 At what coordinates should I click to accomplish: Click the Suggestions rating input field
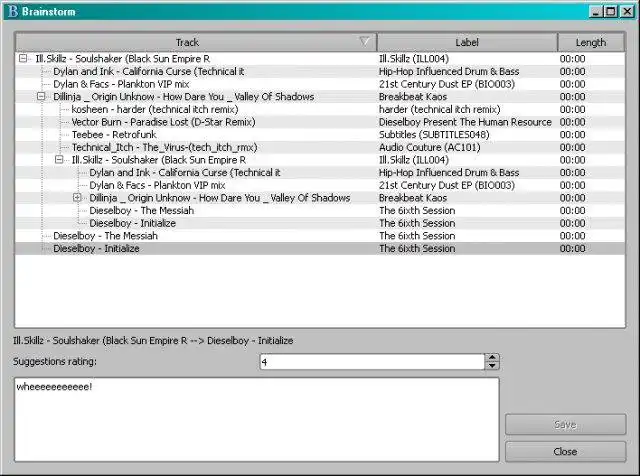(x=372, y=362)
